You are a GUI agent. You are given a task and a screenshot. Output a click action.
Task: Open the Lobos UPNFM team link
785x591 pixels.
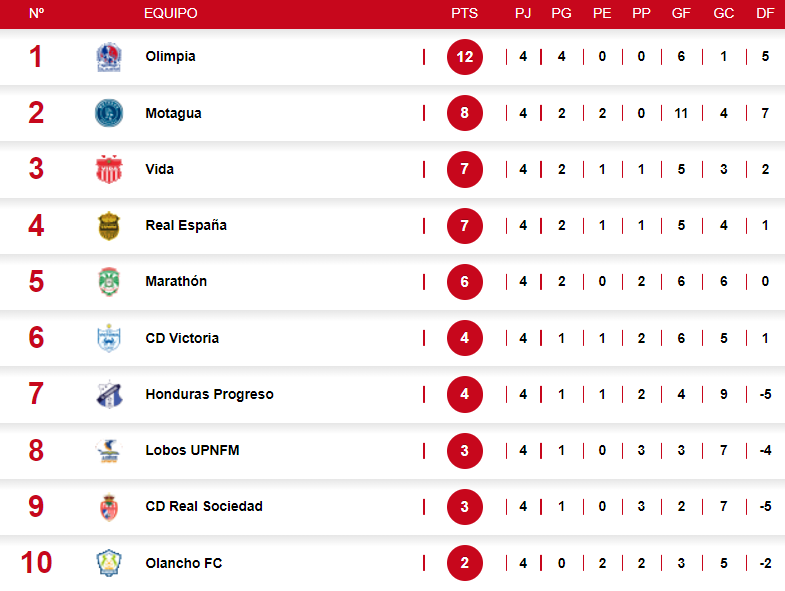pyautogui.click(x=192, y=451)
